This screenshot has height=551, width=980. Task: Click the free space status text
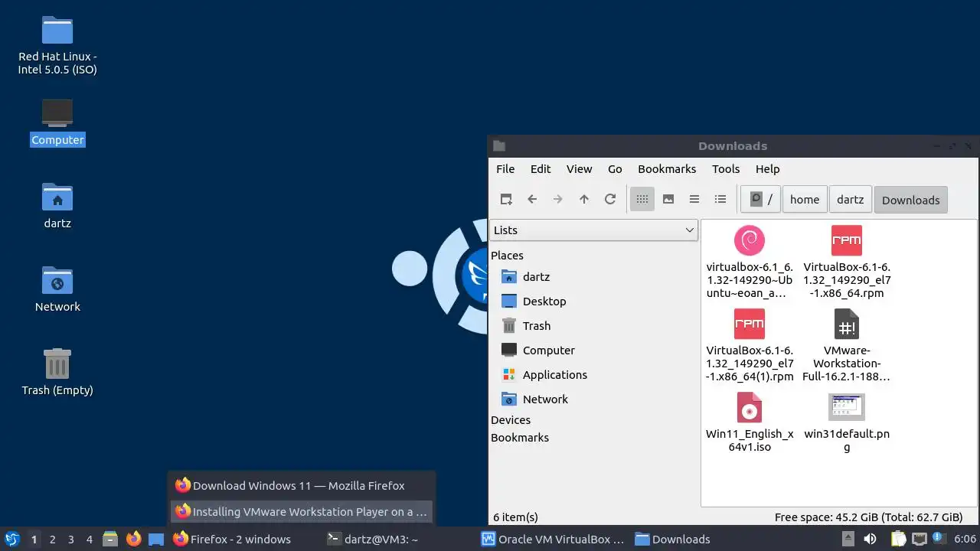[868, 517]
